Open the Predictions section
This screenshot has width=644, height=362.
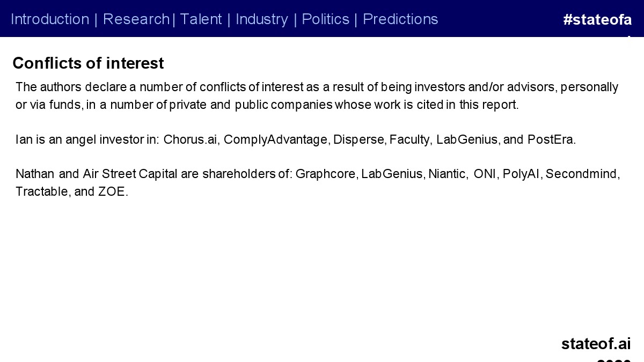tap(400, 19)
